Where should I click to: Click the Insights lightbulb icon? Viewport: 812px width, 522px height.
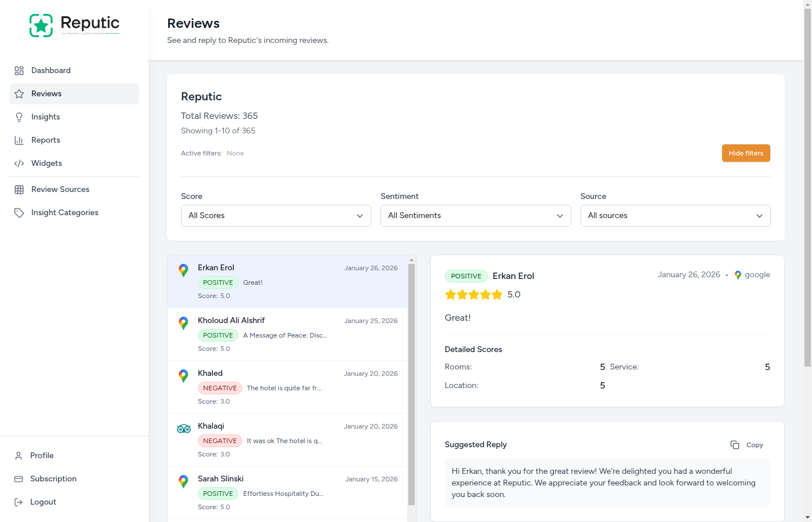pyautogui.click(x=19, y=117)
